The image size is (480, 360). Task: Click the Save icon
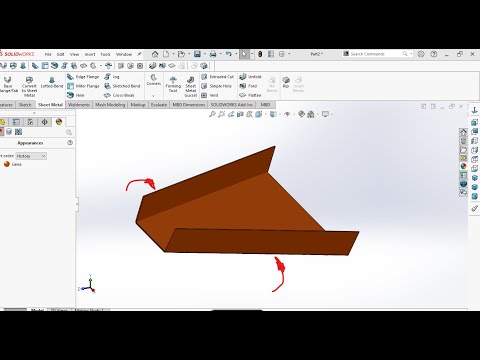(197, 54)
